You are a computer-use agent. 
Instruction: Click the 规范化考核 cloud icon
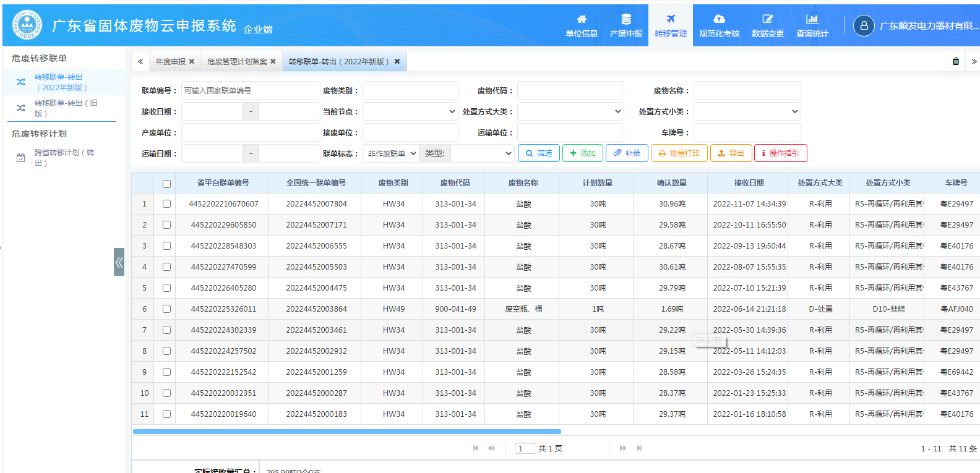coord(719,19)
